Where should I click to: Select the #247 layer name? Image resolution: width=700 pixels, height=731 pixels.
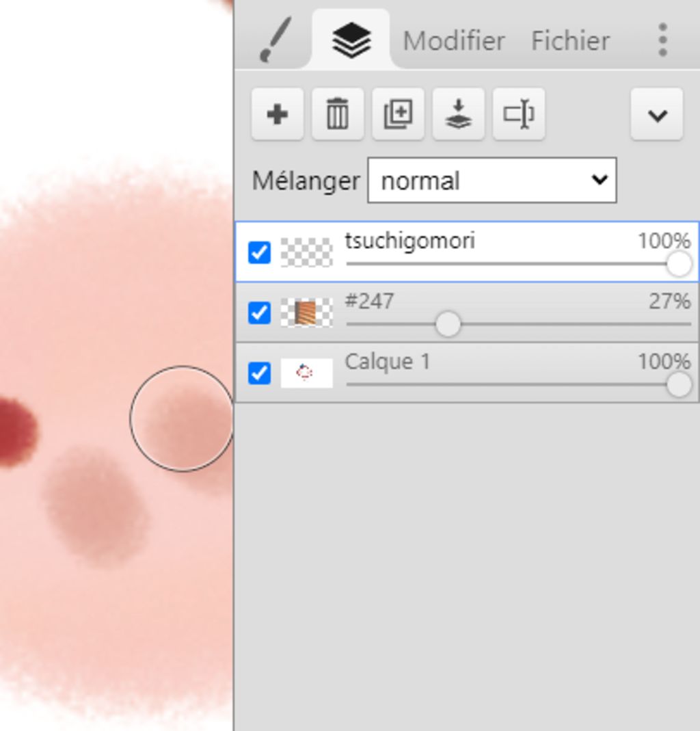click(369, 301)
